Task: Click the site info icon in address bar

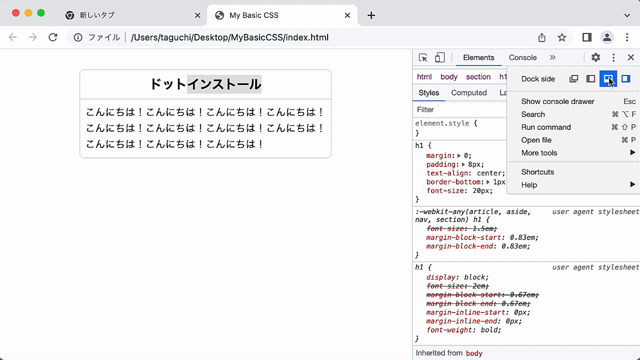Action: 78,38
